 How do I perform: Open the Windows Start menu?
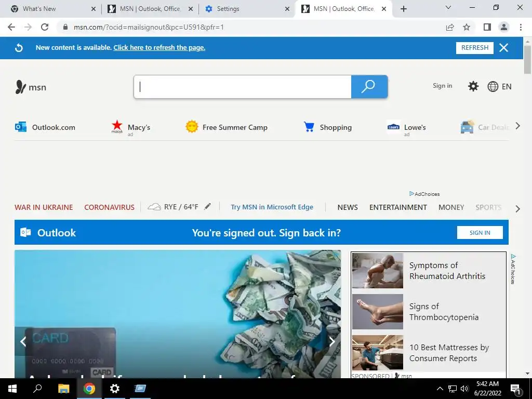pos(12,389)
